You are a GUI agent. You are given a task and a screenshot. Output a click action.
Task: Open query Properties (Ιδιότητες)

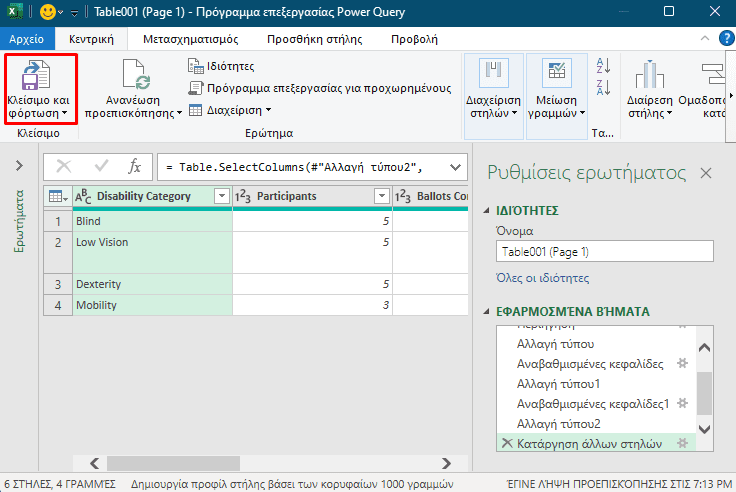pos(221,66)
